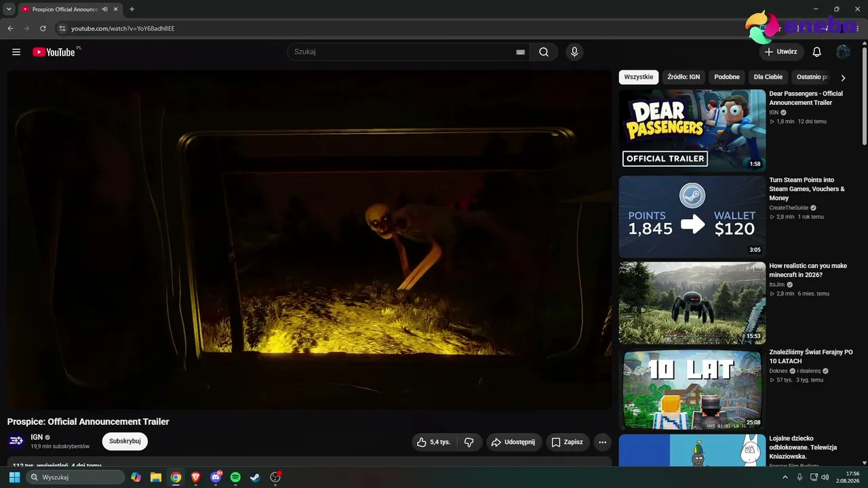Viewport: 868px width, 488px height.
Task: Open the on-screen keyboard in search box
Action: click(521, 52)
